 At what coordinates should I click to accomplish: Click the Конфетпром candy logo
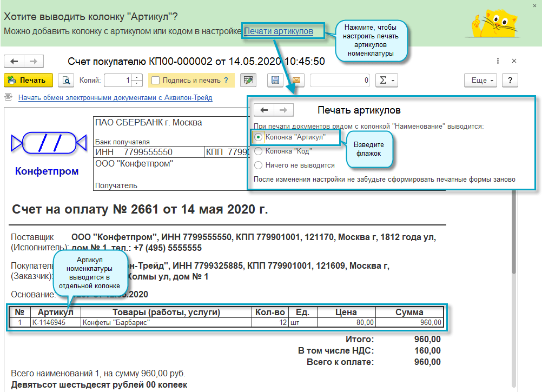click(x=49, y=143)
